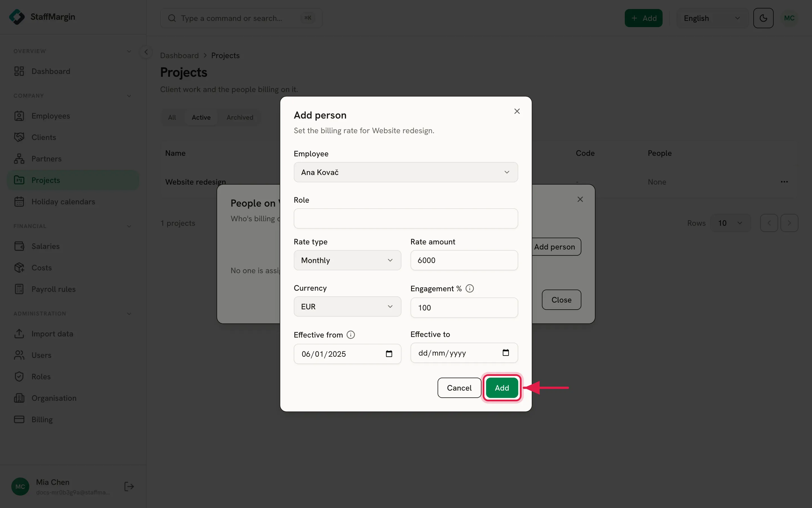
Task: Open the Employee dropdown showing Ana Kovač
Action: (x=406, y=172)
